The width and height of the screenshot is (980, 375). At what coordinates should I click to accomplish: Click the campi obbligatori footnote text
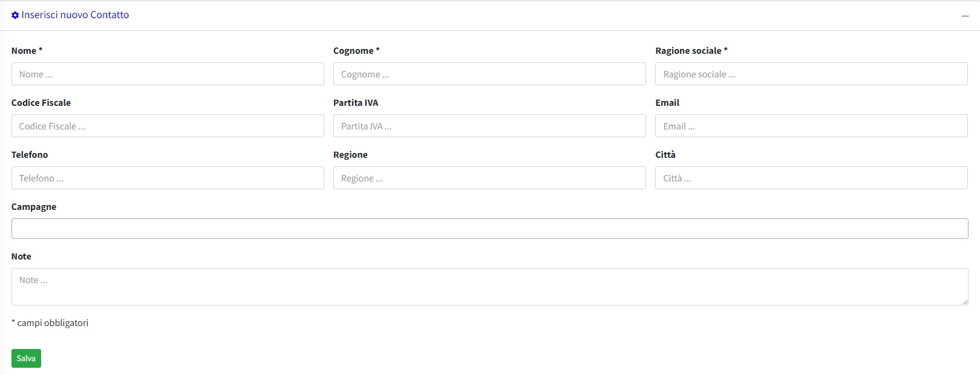tap(53, 323)
